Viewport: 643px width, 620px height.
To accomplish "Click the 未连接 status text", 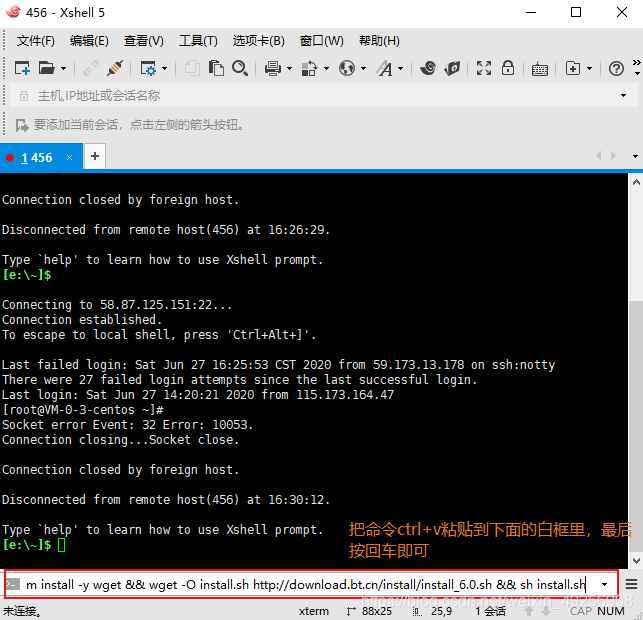I will (22, 611).
